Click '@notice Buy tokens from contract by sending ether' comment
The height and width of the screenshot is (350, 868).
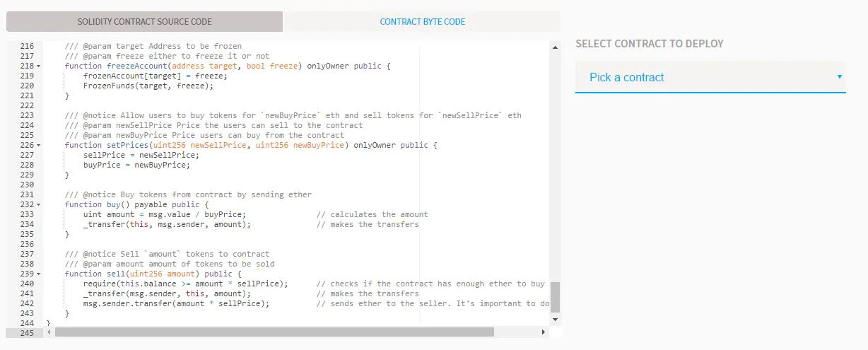188,194
